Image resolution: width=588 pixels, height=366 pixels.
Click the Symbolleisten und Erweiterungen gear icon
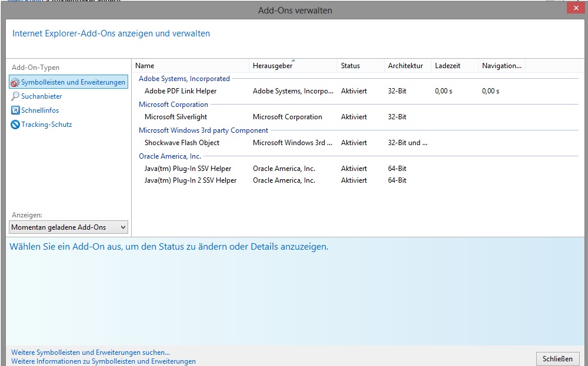pos(15,82)
